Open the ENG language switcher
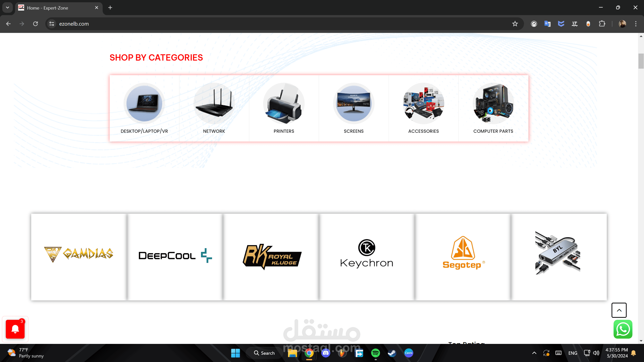Screen dimensions: 644x362 [573, 353]
